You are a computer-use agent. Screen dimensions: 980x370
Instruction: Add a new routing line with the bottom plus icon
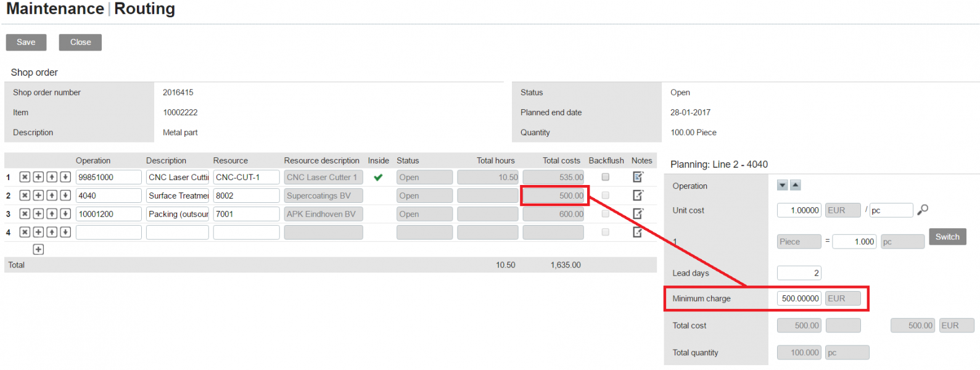point(38,249)
